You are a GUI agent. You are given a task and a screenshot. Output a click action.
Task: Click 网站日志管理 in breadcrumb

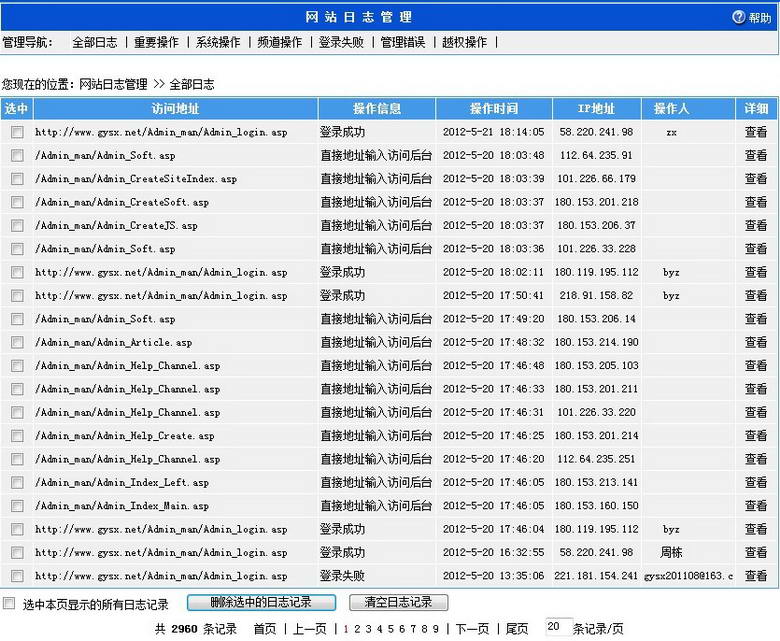tap(113, 85)
